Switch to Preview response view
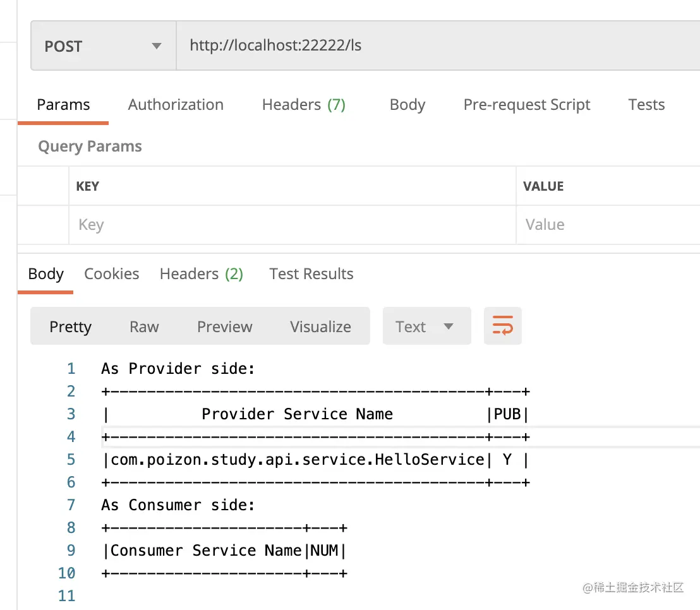The height and width of the screenshot is (610, 700). 224,326
